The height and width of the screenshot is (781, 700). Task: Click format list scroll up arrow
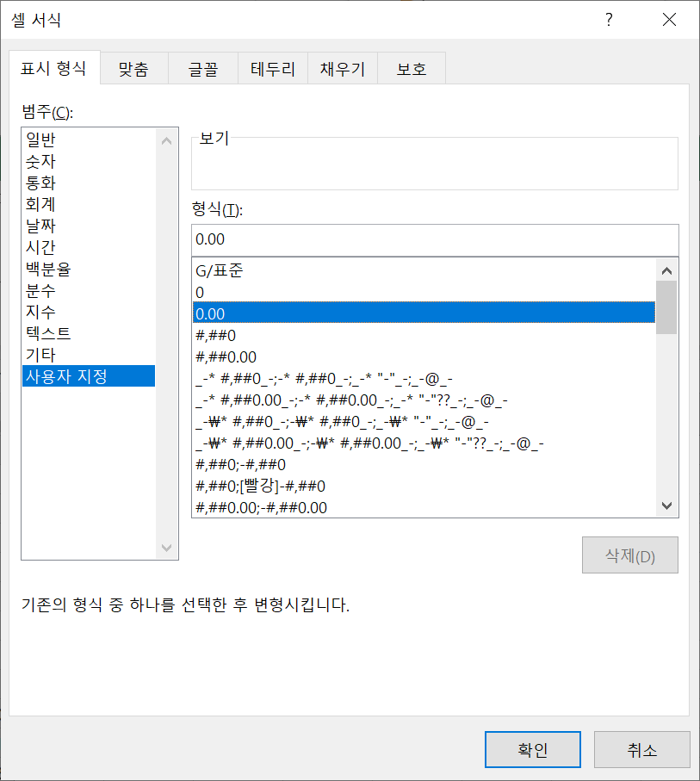[x=666, y=270]
